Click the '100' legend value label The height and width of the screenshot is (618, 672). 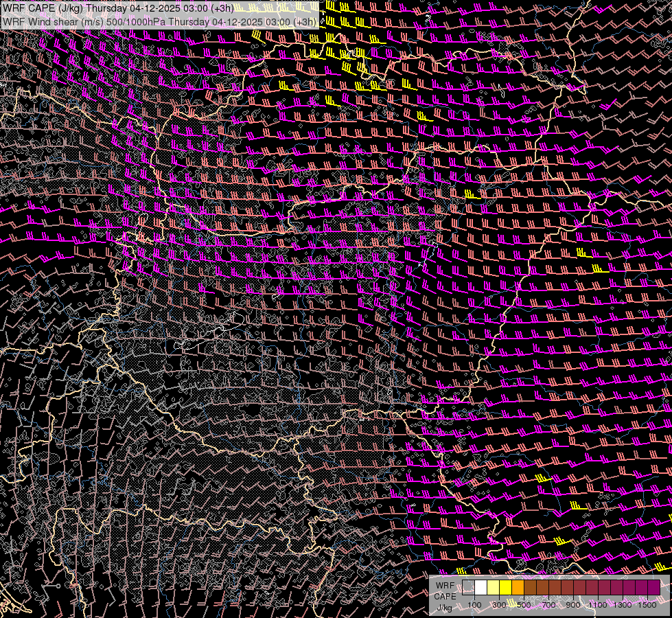coord(474,605)
